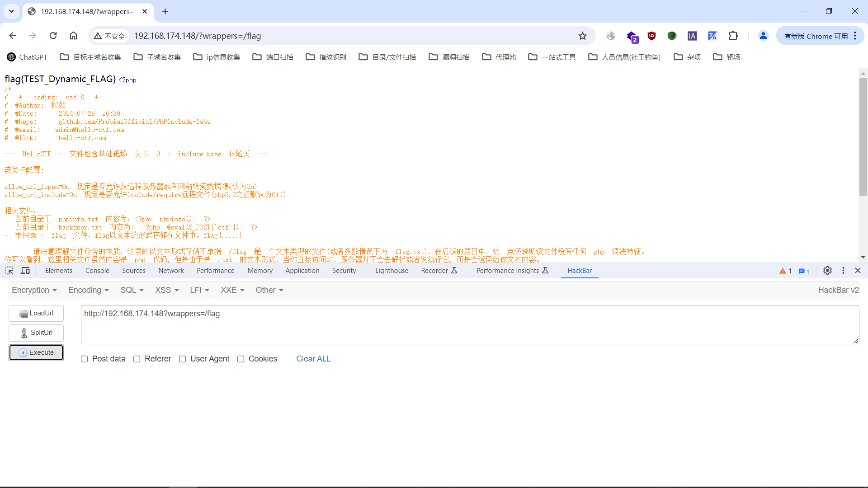Go to the home page icon
The image size is (868, 488).
[x=73, y=36]
